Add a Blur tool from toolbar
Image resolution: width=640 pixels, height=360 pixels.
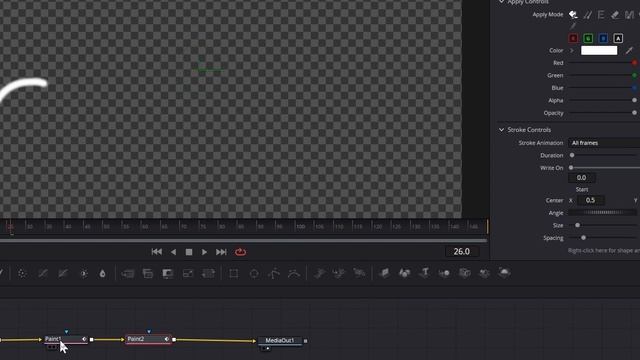[102, 273]
